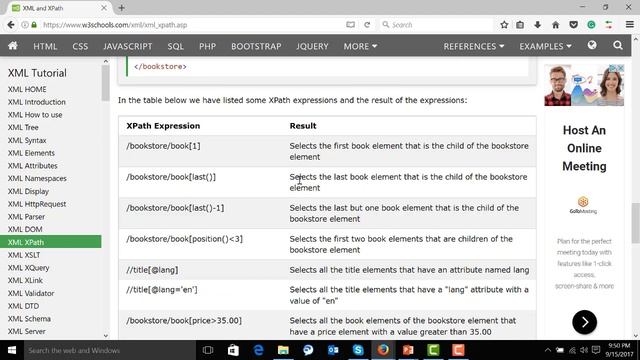Viewport: 640px width, 360px height.
Task: Close the XML and XPath tab
Action: [x=104, y=8]
